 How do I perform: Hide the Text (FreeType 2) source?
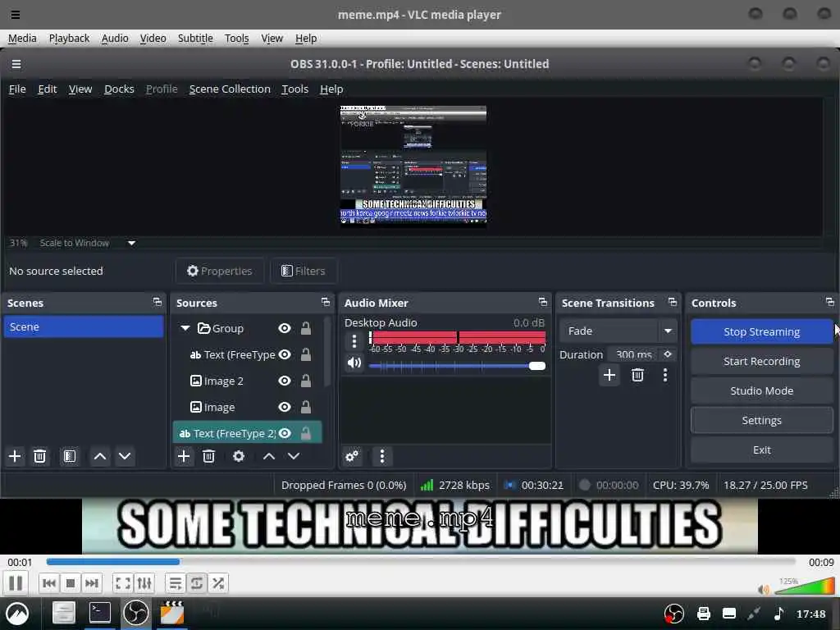coord(285,433)
